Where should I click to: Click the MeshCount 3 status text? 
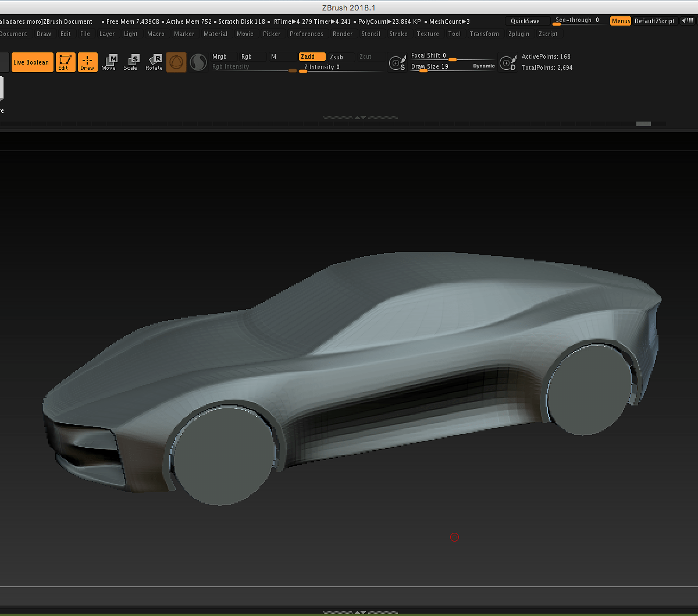coord(450,22)
